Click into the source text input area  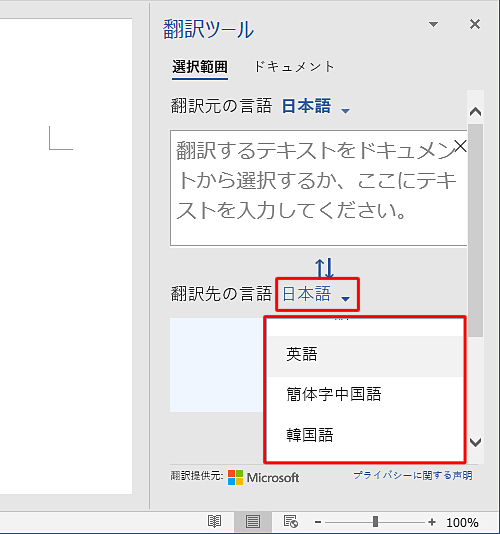coord(318,188)
